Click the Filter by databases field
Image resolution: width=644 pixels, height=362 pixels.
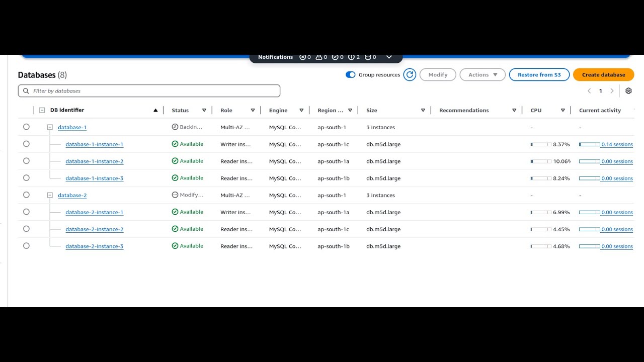point(149,91)
